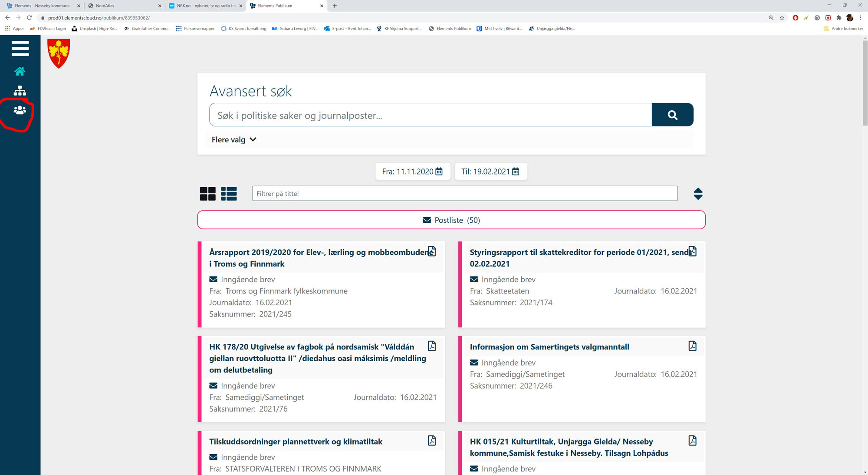Switch to grid card view
The height and width of the screenshot is (475, 868).
[x=207, y=194]
